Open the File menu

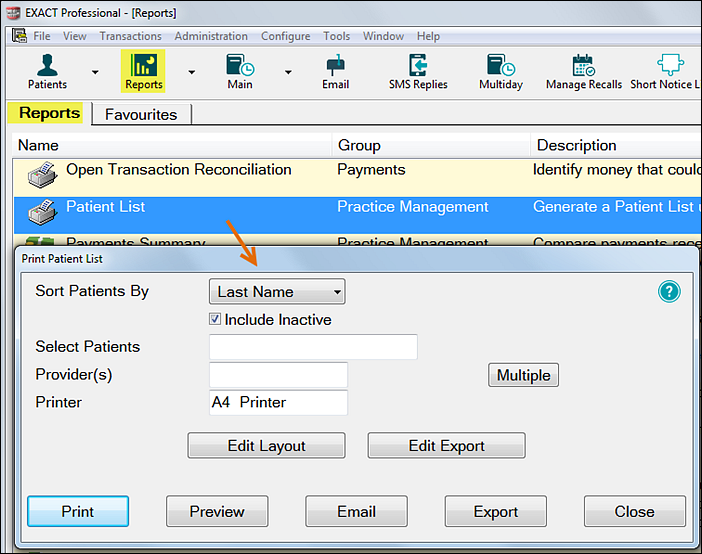click(42, 36)
